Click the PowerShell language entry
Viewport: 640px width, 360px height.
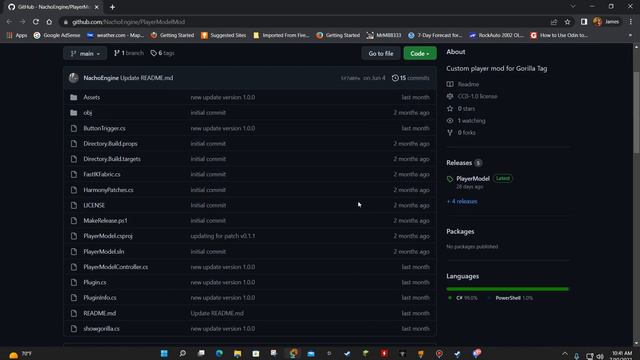pyautogui.click(x=511, y=298)
